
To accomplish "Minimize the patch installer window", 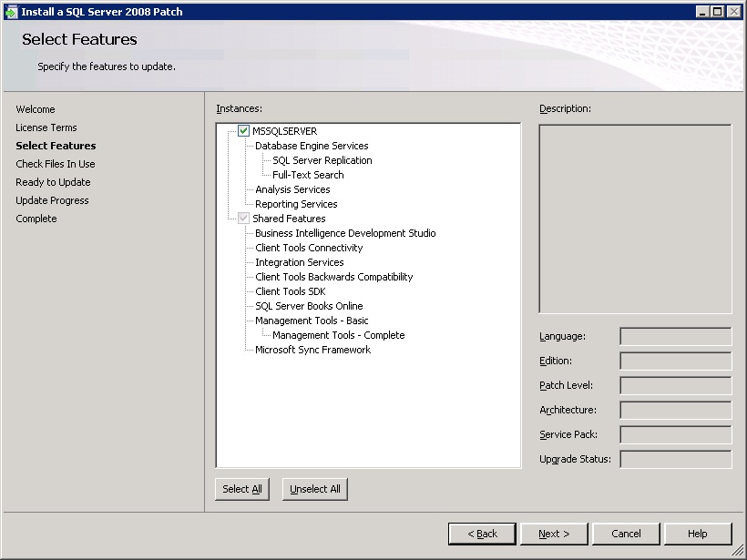I will click(x=702, y=12).
